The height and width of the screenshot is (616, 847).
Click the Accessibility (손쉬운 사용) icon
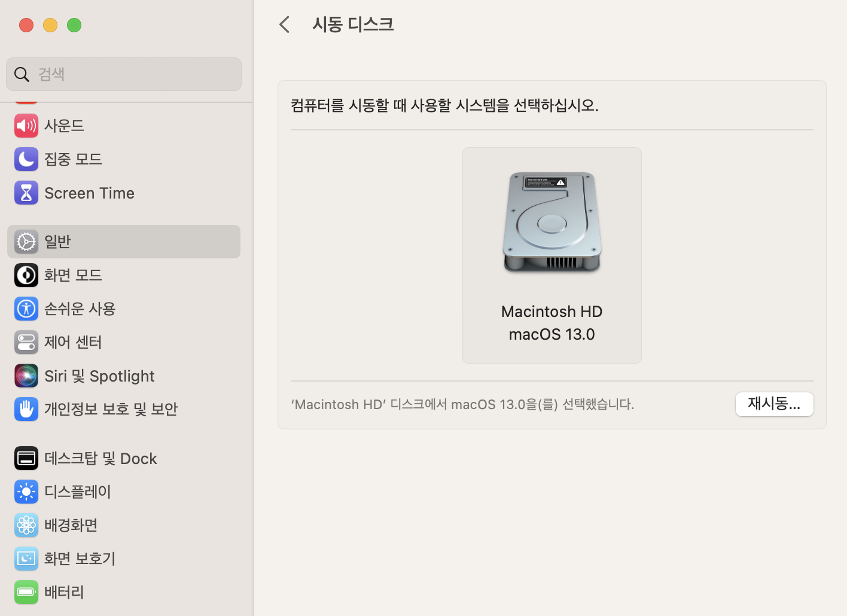pos(26,309)
